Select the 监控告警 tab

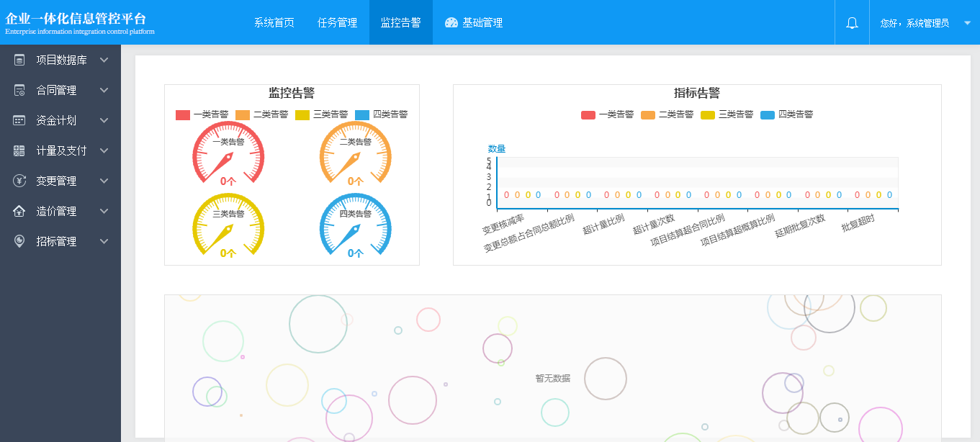401,22
